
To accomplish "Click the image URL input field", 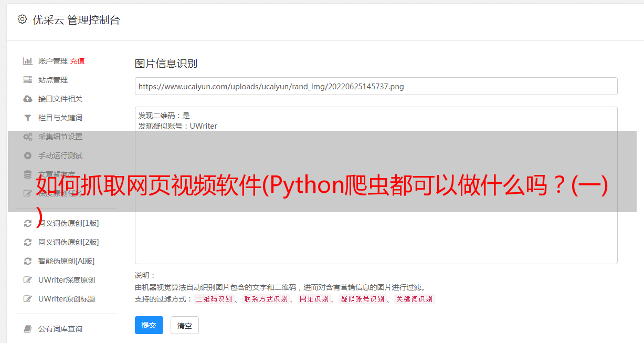I will [x=376, y=86].
